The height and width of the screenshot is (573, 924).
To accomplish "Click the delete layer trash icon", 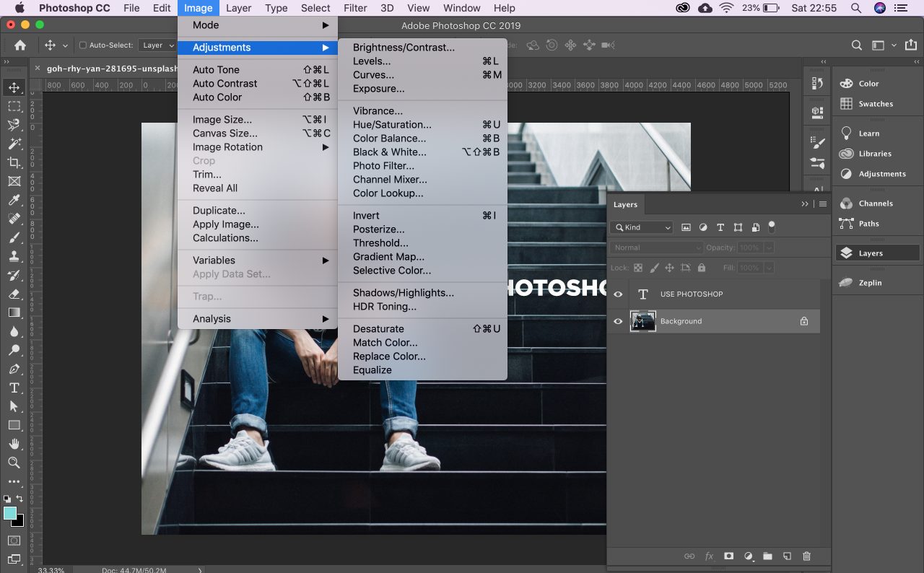I will point(806,556).
